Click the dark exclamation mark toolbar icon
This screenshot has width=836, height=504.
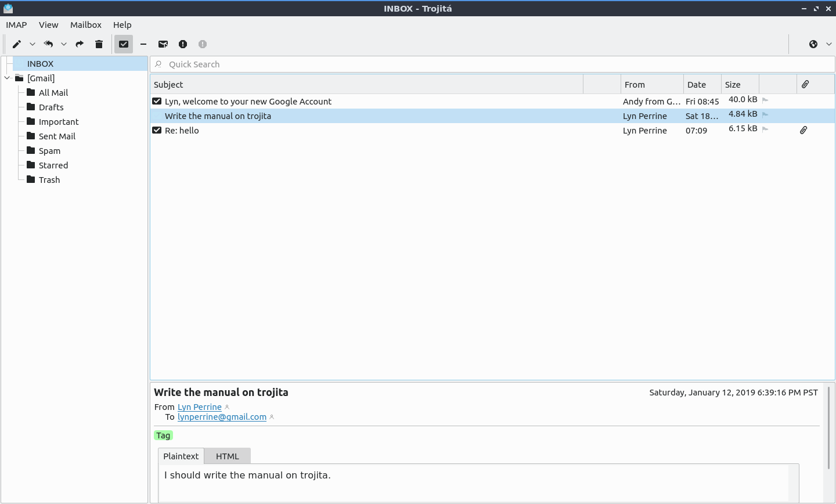183,44
